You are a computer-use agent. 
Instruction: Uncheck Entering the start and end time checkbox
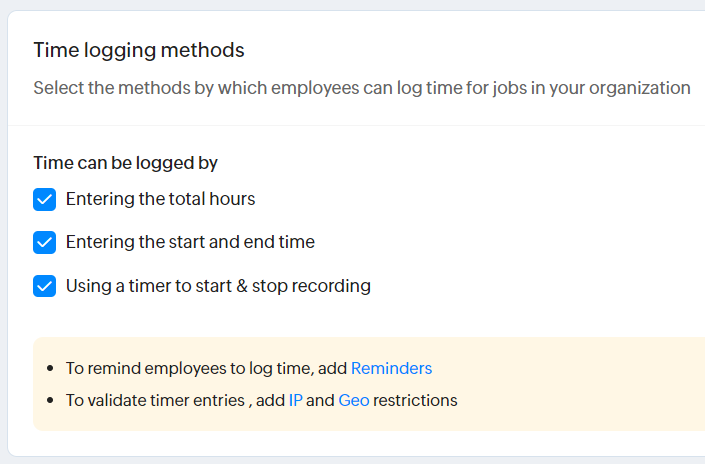[x=44, y=242]
